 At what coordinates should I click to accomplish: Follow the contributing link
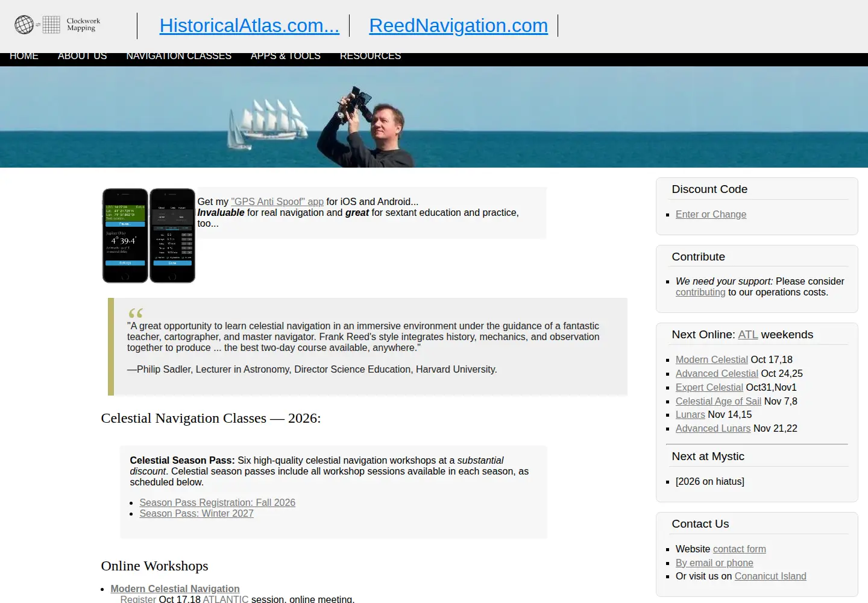700,292
